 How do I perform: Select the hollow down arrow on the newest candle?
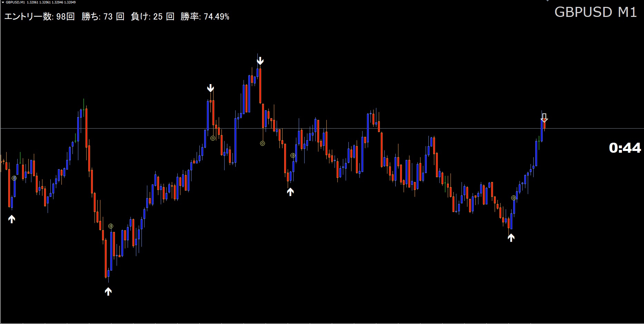coord(544,118)
